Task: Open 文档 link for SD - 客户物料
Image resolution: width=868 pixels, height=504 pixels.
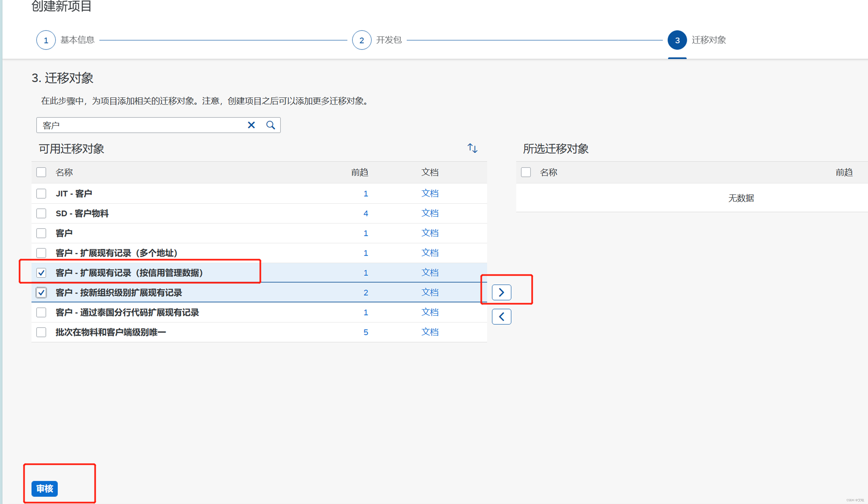Action: tap(430, 213)
